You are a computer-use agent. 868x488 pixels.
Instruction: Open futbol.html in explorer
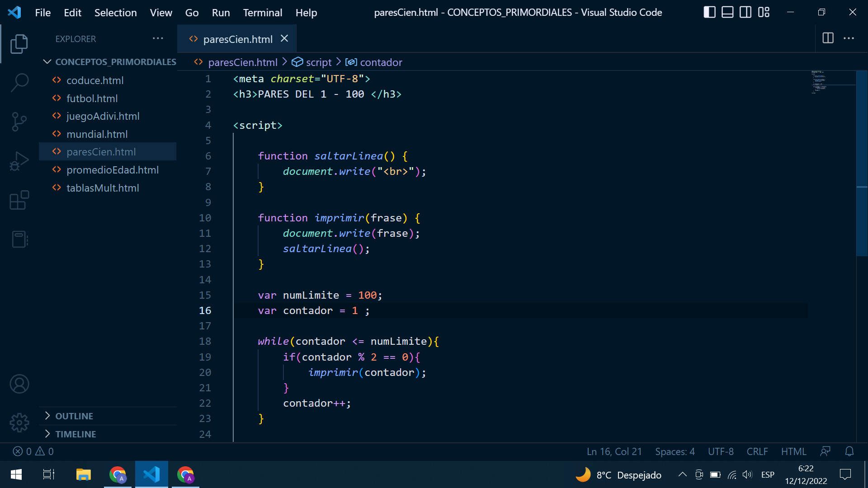(108, 99)
